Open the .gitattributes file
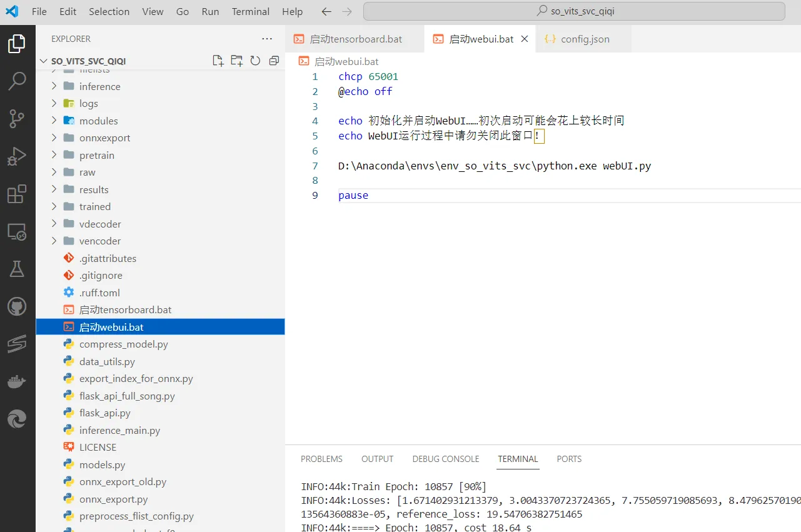 160,258
